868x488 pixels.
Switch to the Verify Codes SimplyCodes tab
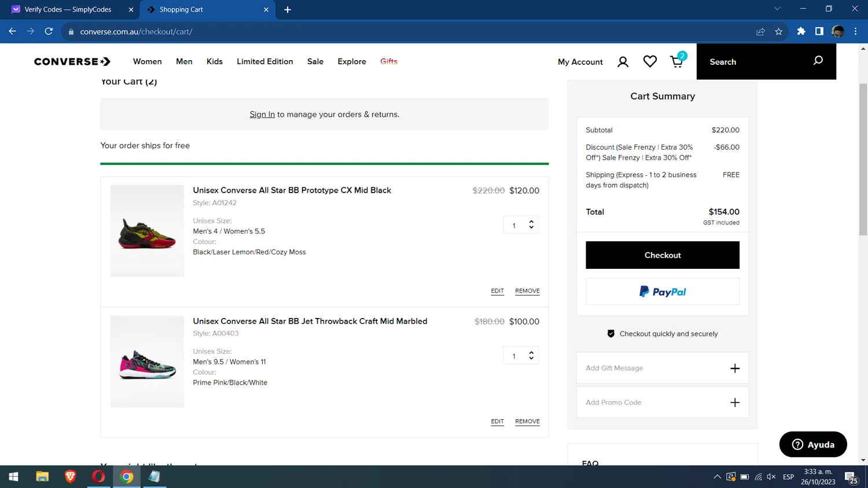pos(68,9)
